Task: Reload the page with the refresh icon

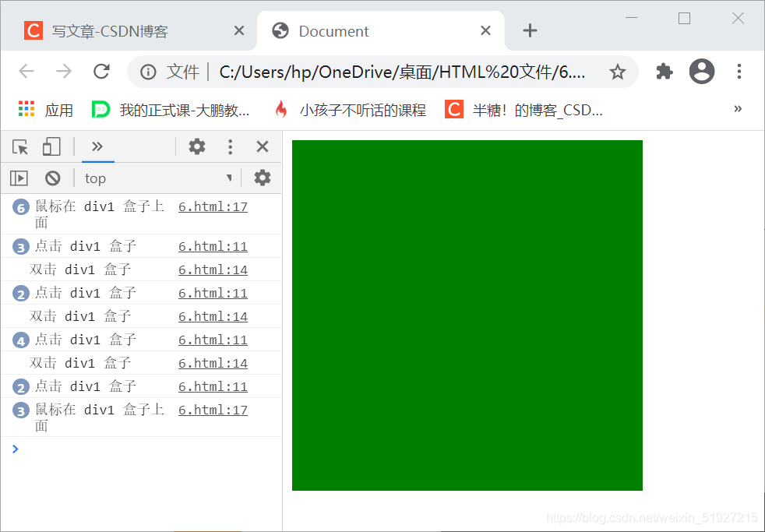Action: [101, 71]
